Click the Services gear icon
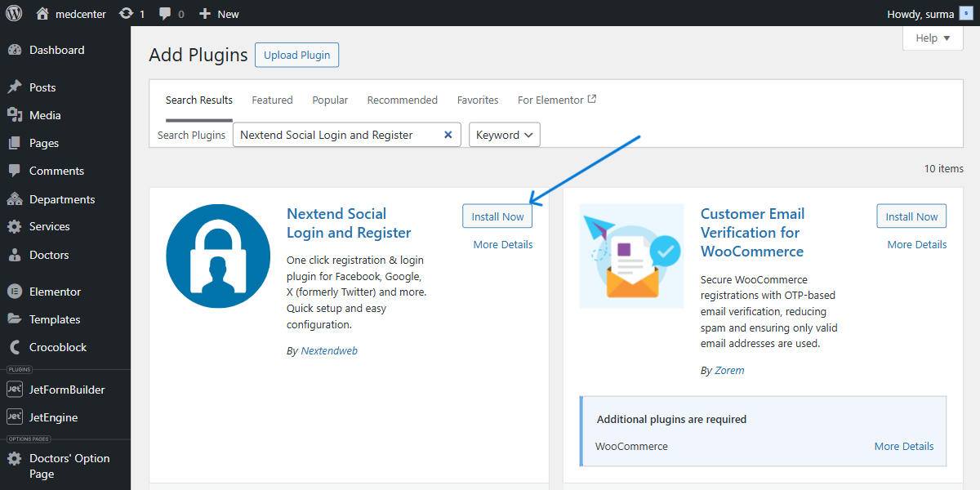Viewport: 980px width, 490px height. coord(14,226)
